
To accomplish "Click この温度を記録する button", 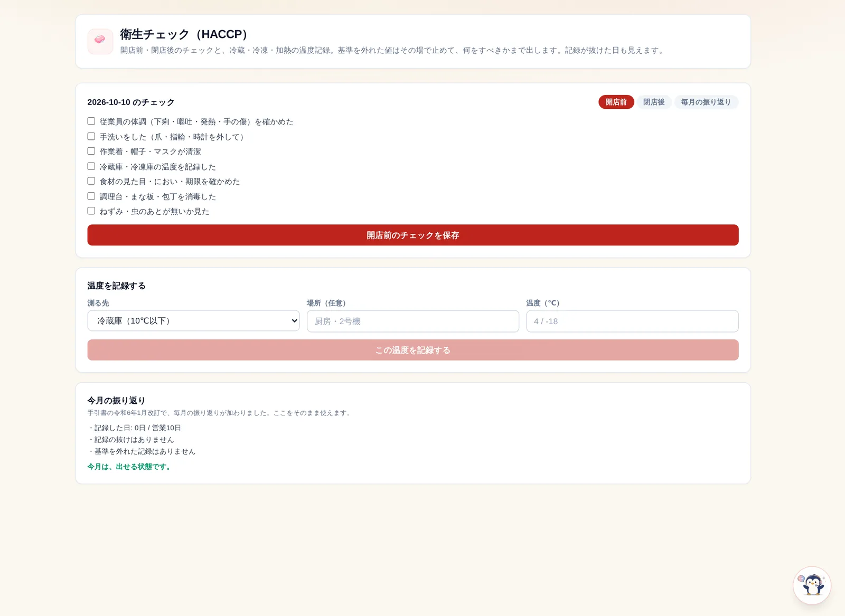I will [x=413, y=350].
